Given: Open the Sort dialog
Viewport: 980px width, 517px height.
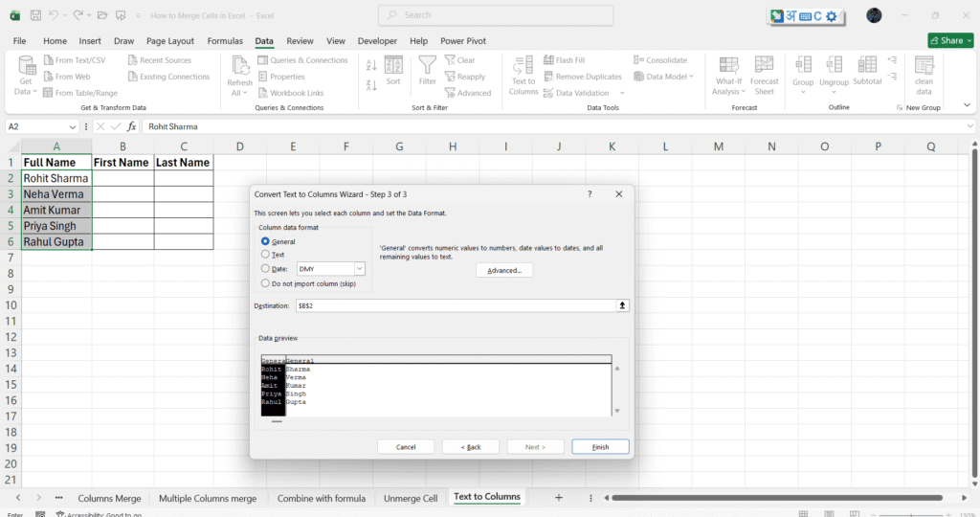Looking at the screenshot, I should click(393, 71).
